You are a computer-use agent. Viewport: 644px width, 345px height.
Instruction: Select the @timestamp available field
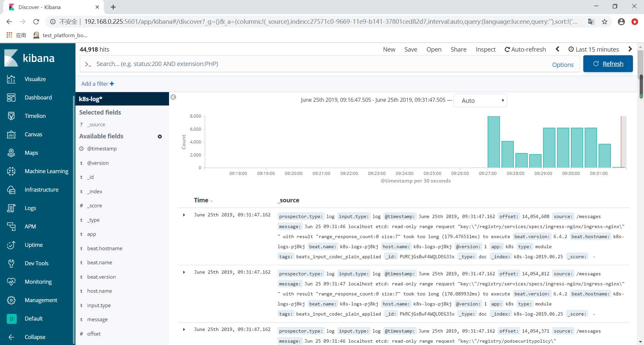(x=102, y=149)
